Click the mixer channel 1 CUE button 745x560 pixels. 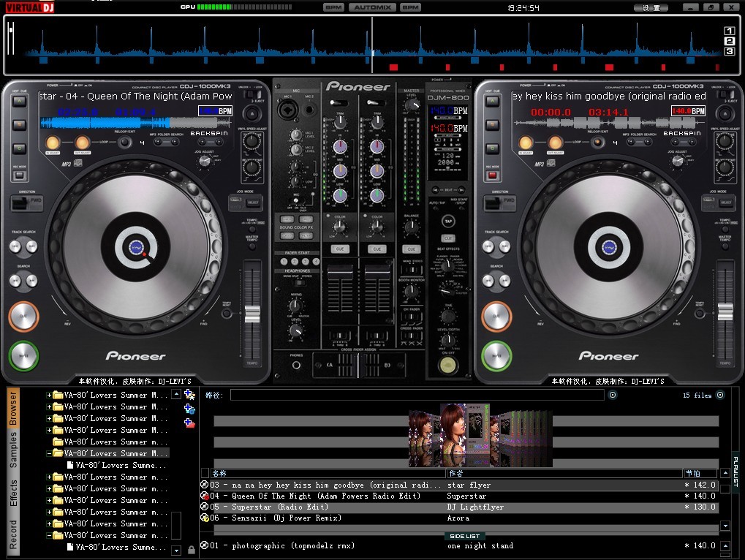340,249
